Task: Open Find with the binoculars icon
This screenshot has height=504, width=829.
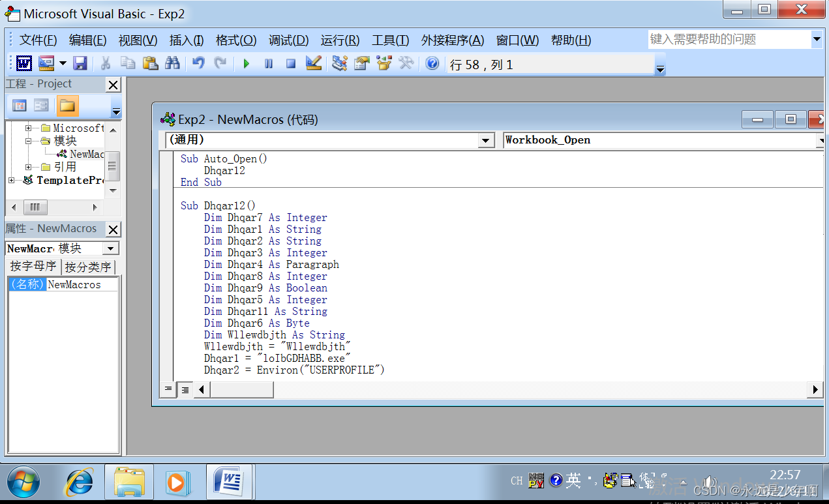Action: point(172,64)
